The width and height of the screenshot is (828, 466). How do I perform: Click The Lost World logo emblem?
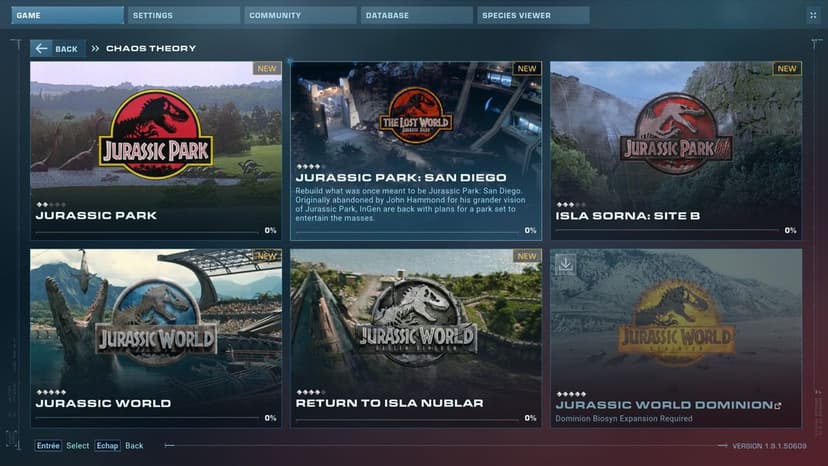pos(416,116)
